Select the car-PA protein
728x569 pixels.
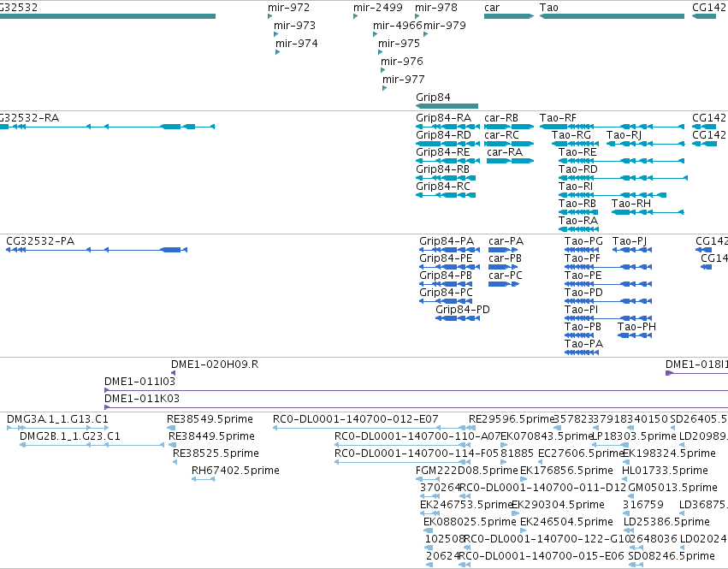(x=503, y=250)
